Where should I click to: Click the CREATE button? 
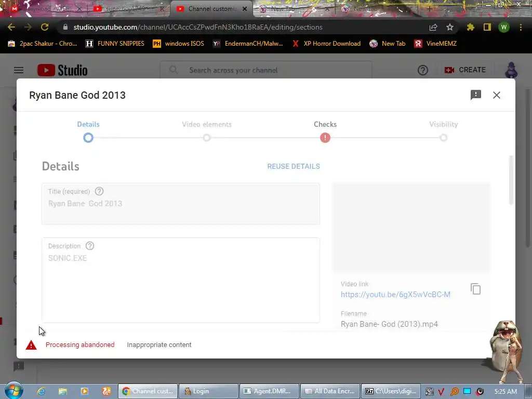click(465, 70)
